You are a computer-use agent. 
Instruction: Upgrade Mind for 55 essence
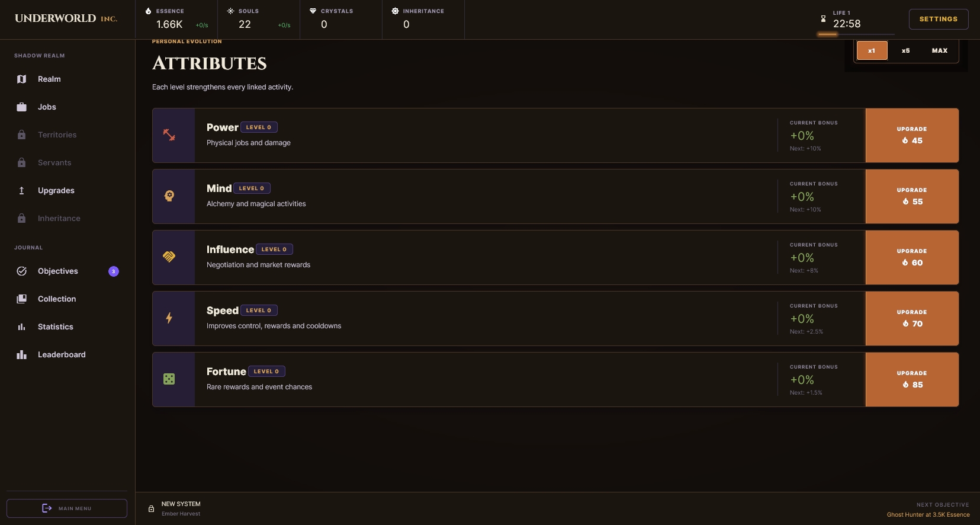tap(912, 196)
